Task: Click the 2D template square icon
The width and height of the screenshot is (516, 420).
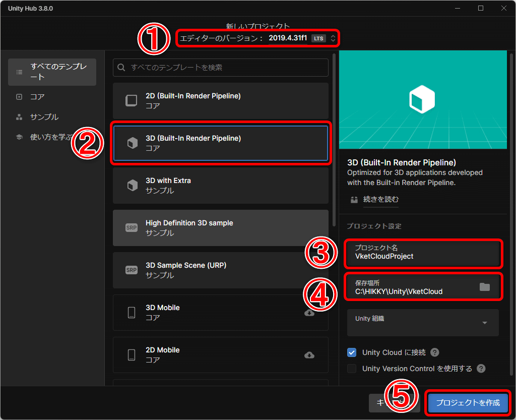Action: click(132, 100)
